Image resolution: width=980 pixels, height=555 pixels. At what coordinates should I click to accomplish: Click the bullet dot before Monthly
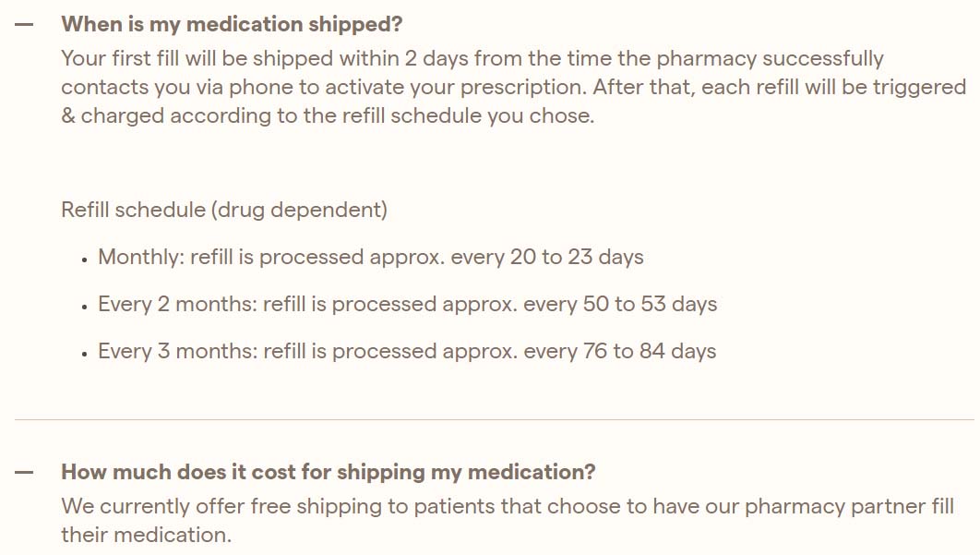pyautogui.click(x=84, y=260)
